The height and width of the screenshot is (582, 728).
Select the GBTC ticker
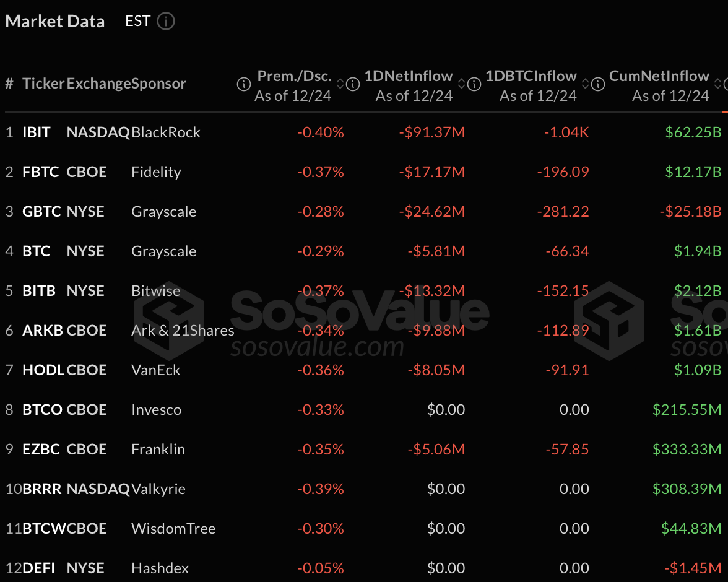click(42, 211)
